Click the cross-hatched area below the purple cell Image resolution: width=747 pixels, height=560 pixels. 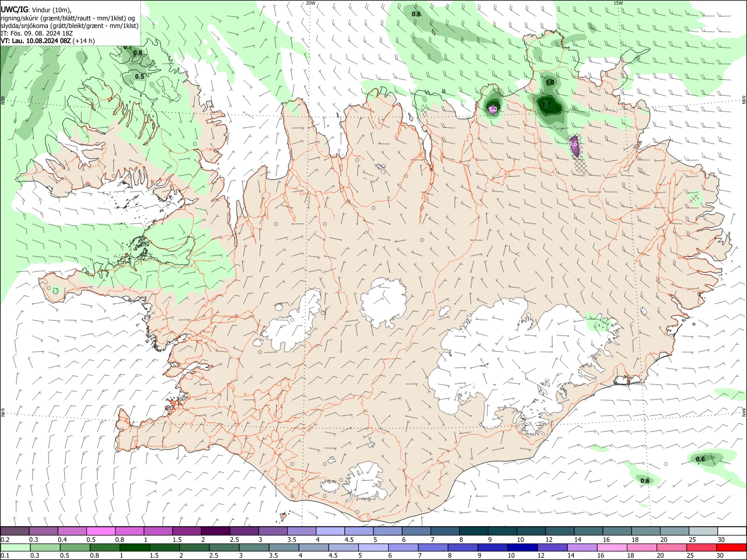tap(580, 166)
